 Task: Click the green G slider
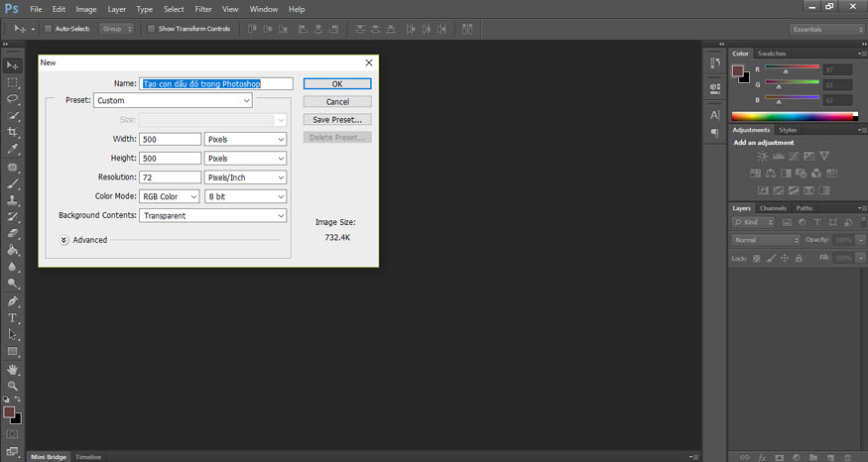click(792, 82)
